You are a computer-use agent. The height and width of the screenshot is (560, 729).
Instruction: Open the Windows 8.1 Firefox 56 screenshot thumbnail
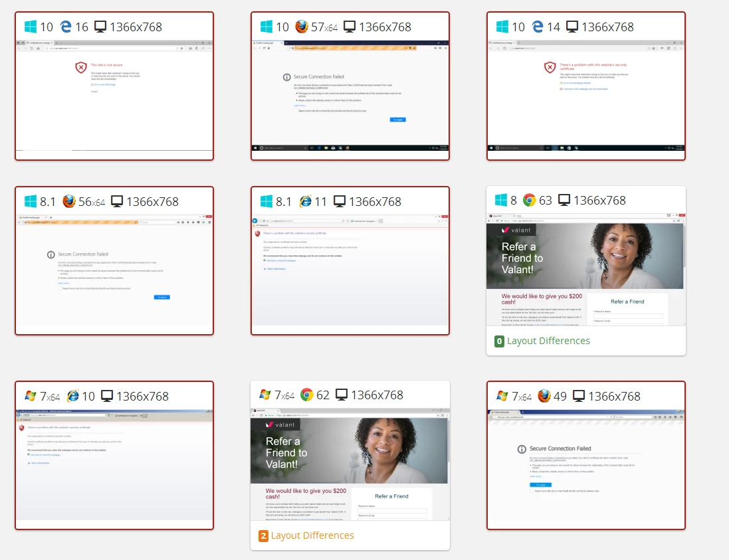pos(114,270)
